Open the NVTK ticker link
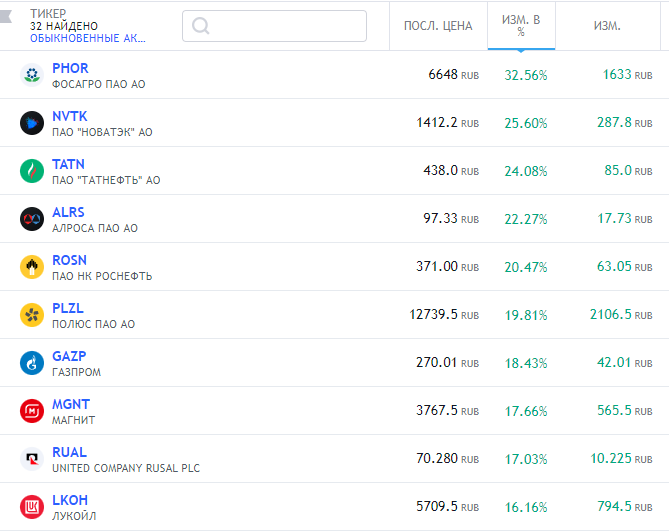The image size is (669, 531). tap(70, 116)
